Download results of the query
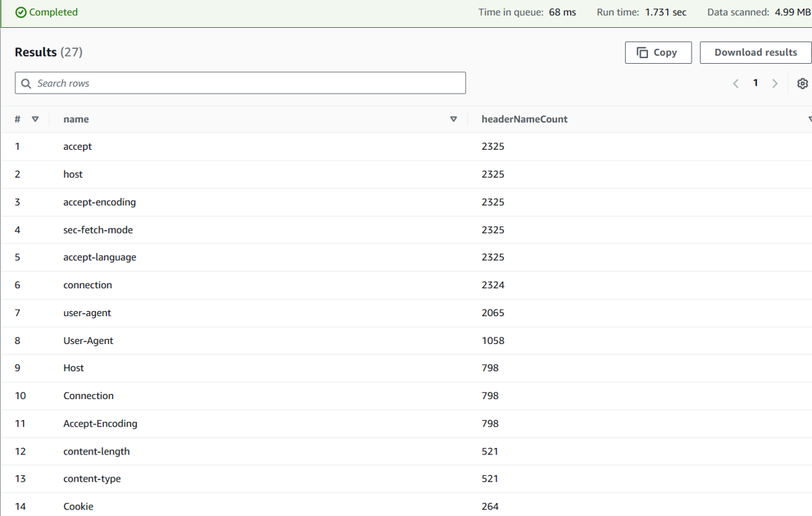This screenshot has width=812, height=516. click(755, 52)
